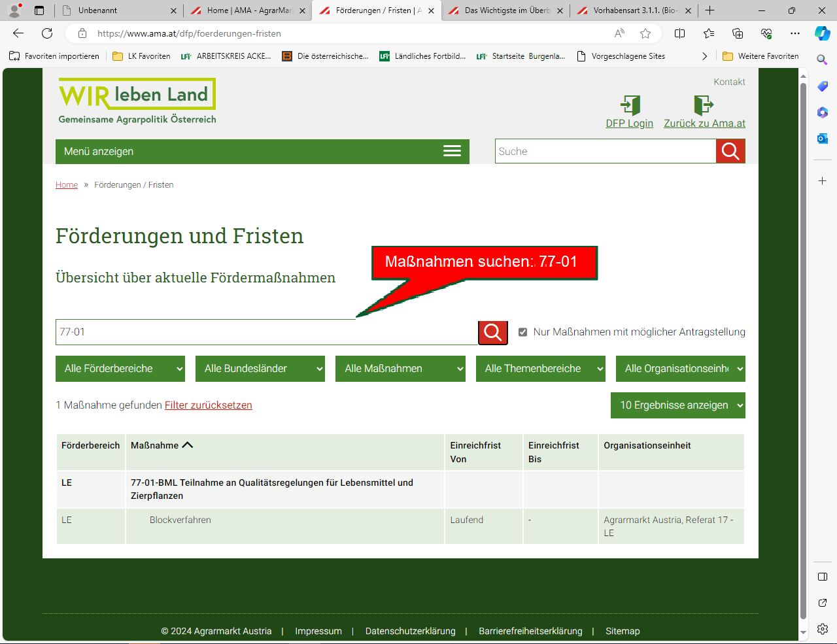This screenshot has width=837, height=644.
Task: Open browser split screen icon
Action: tap(679, 33)
